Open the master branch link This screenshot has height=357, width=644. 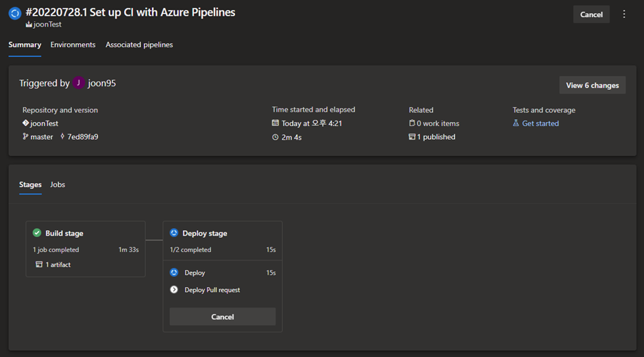pyautogui.click(x=41, y=136)
